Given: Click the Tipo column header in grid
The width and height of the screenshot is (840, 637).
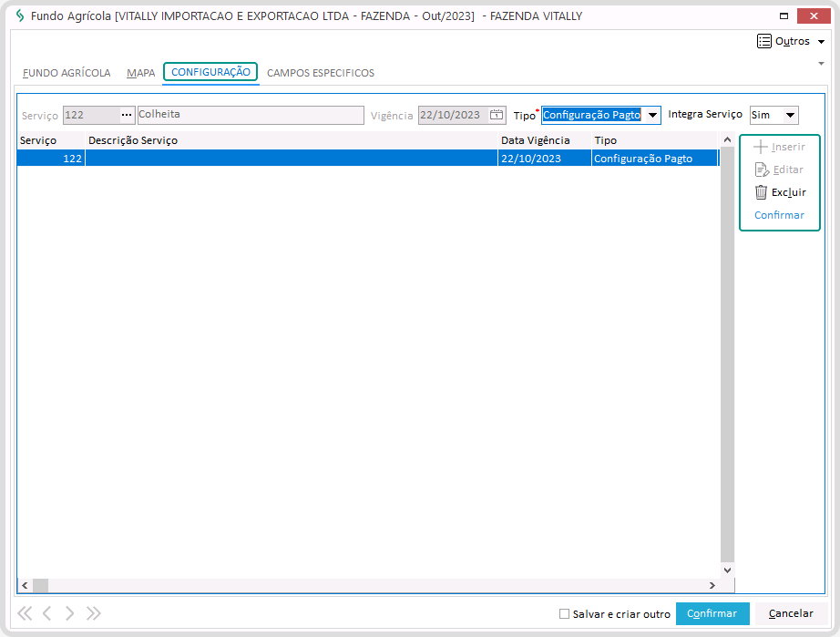Looking at the screenshot, I should click(655, 140).
